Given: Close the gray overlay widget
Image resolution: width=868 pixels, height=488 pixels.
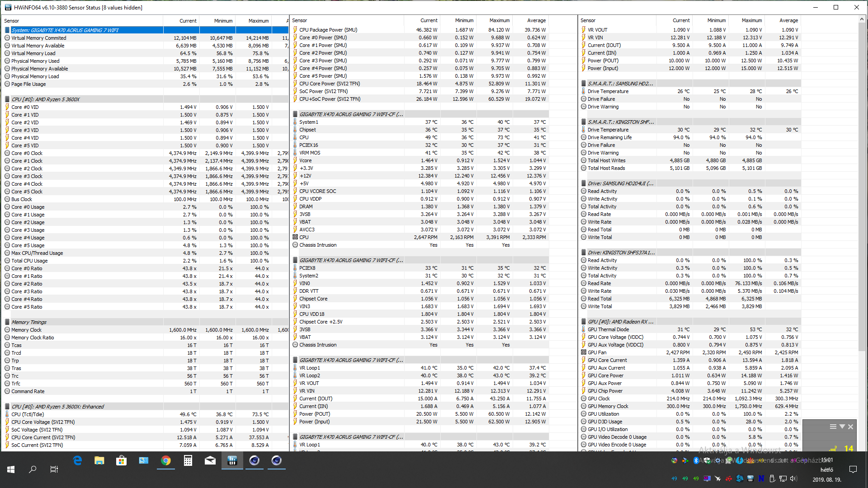Looking at the screenshot, I should point(850,427).
